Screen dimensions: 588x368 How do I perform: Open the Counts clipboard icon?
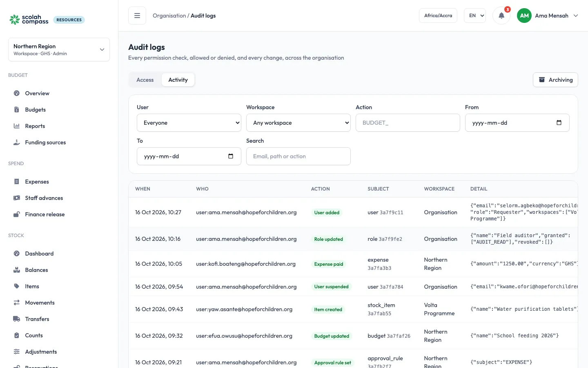(x=17, y=335)
